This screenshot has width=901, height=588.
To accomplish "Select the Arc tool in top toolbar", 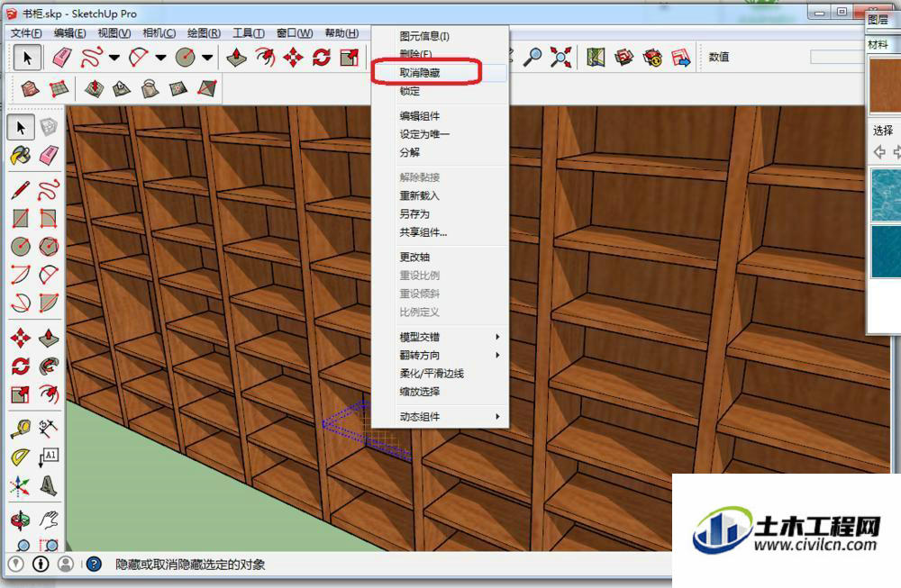I will click(x=139, y=57).
